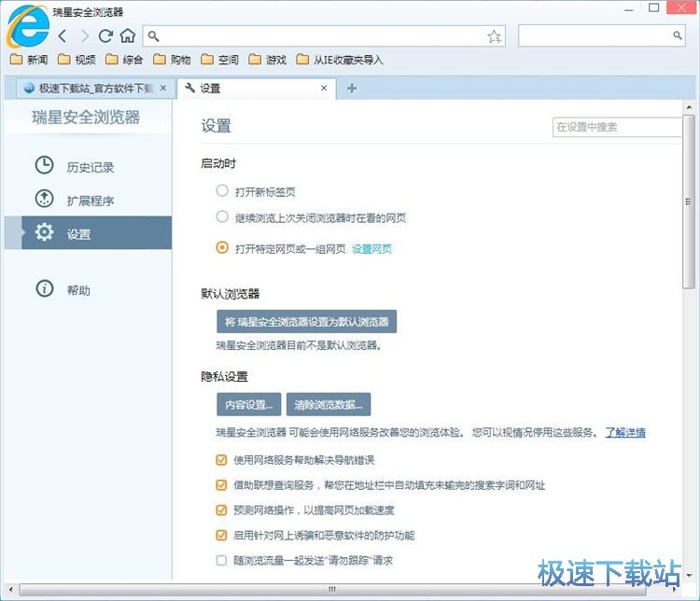Viewport: 700px width, 601px height.
Task: Toggle 预测网络操作 checkbox
Action: click(x=221, y=510)
